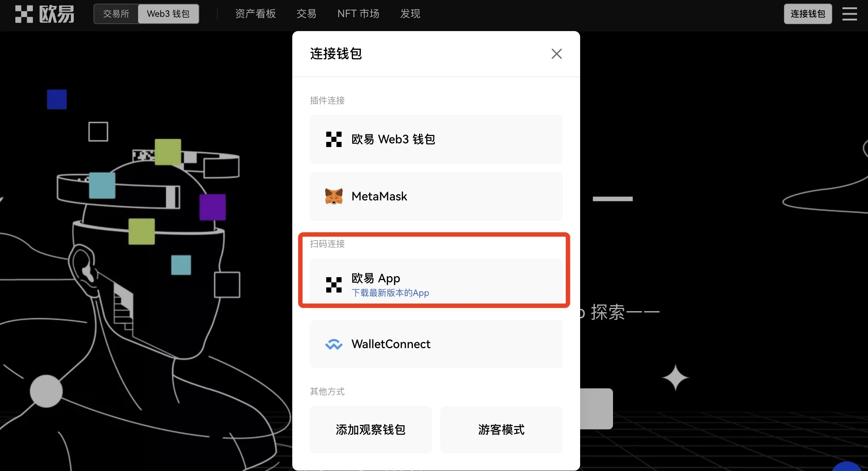
Task: Click the hamburger menu icon
Action: tap(850, 13)
